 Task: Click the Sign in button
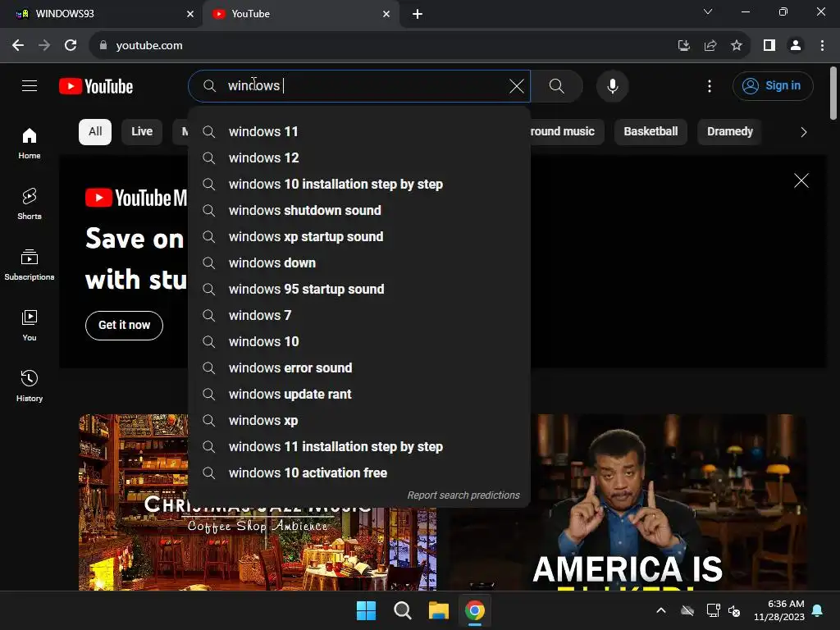(x=773, y=85)
